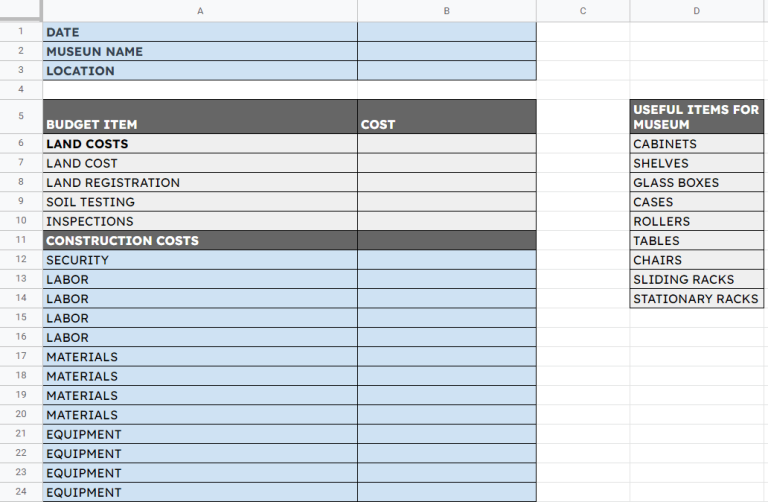This screenshot has width=768, height=502.
Task: Select row 4 header
Action: tap(21, 89)
